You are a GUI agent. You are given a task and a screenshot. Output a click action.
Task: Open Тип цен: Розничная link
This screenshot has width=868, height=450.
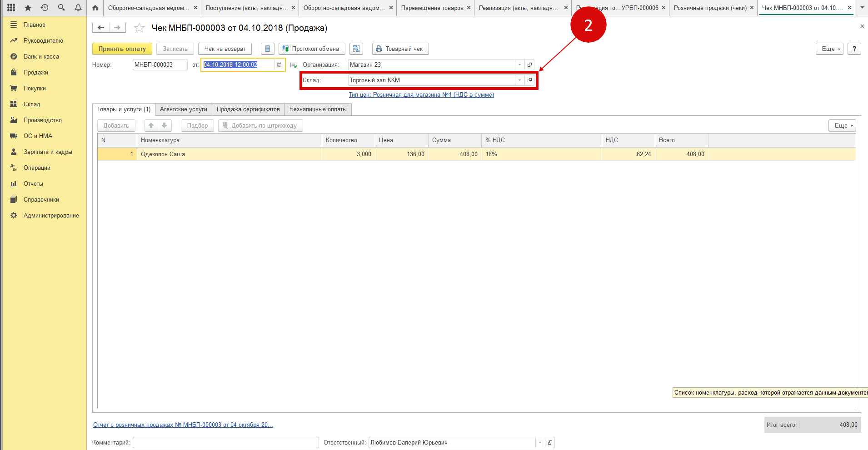(x=421, y=95)
